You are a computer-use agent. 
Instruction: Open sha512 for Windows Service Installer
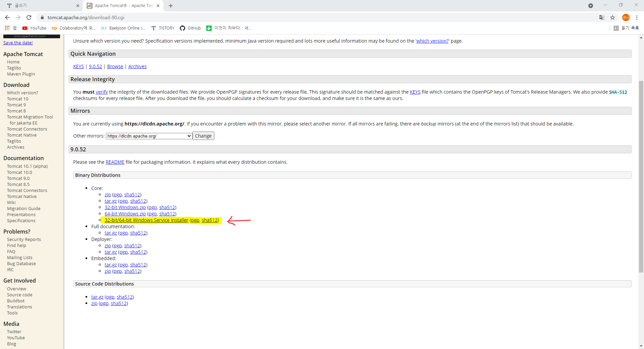coord(210,220)
